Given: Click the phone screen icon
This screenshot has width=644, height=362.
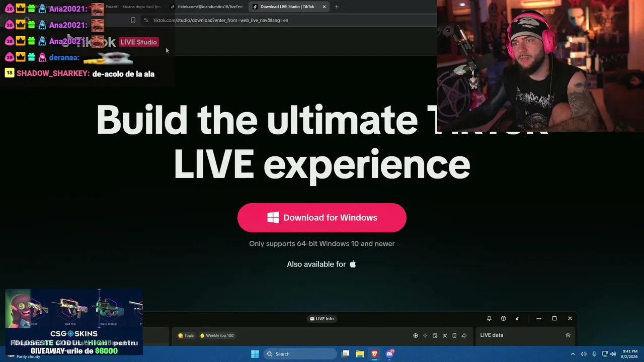Looking at the screenshot, I should pos(454,335).
